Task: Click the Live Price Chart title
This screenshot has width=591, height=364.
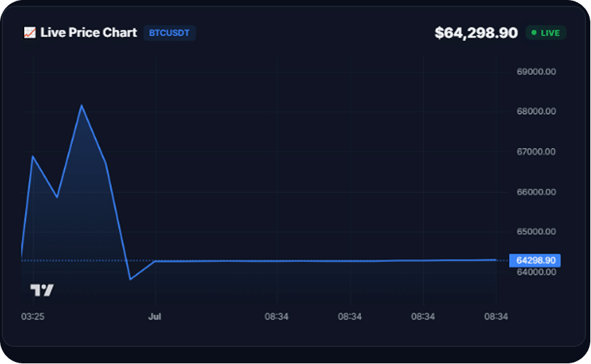Action: click(89, 33)
